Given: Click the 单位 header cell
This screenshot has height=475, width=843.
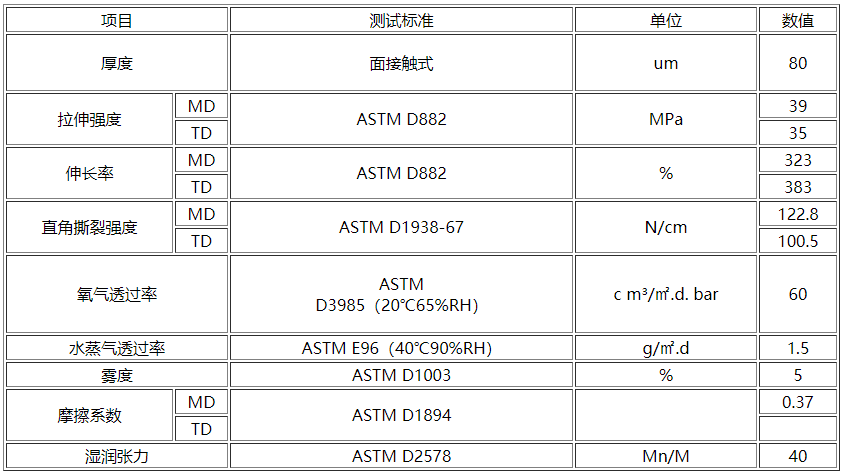Looking at the screenshot, I should click(666, 20).
